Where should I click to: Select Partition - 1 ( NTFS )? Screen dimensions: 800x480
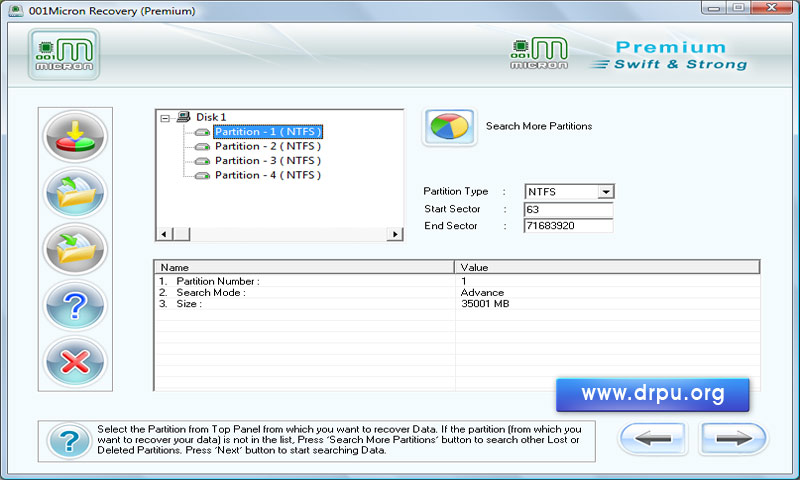tap(268, 132)
